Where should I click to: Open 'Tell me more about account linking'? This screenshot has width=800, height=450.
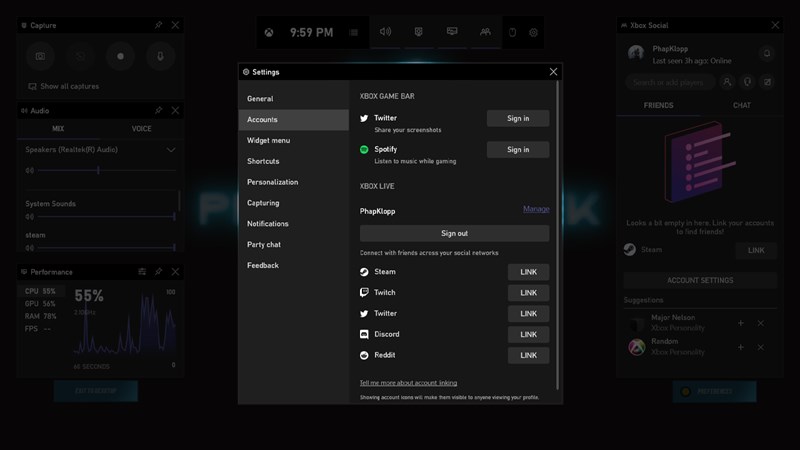point(408,383)
